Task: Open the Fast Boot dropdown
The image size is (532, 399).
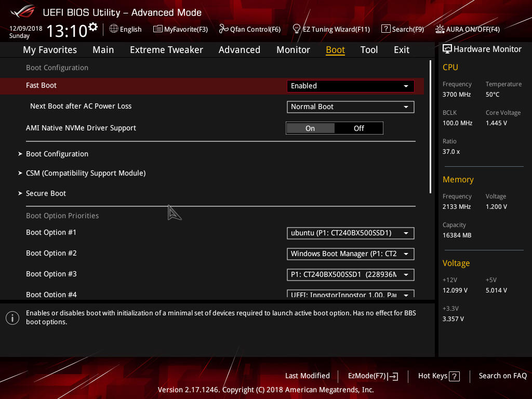Action: (x=351, y=86)
